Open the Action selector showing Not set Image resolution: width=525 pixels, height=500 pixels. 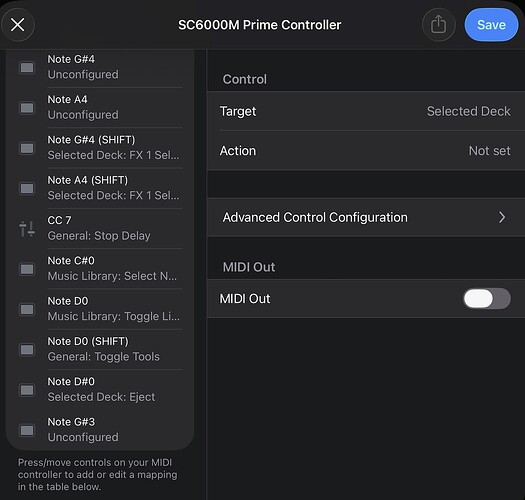366,151
